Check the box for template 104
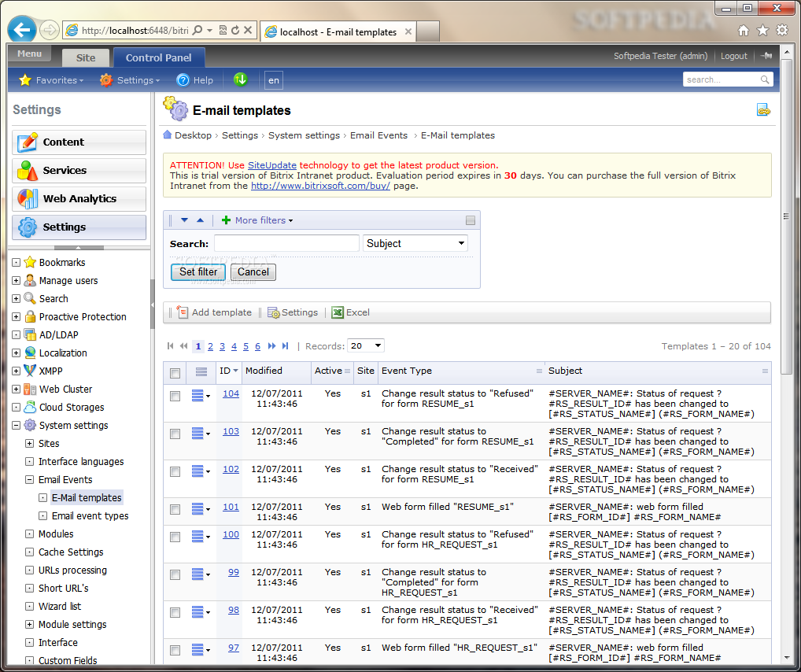 coord(175,396)
